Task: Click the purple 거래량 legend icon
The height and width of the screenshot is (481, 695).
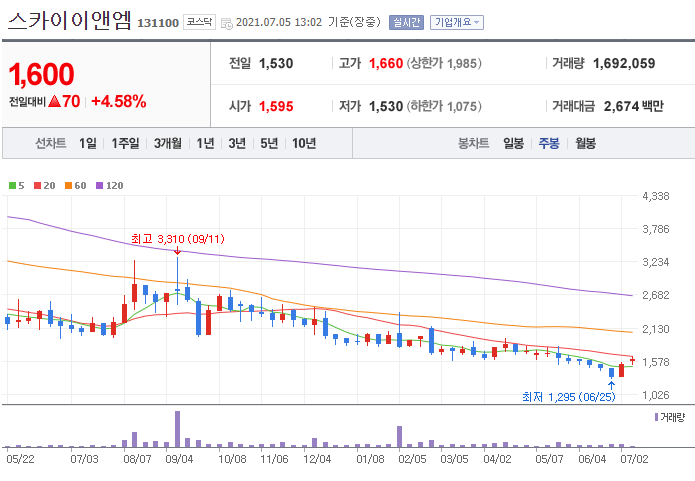Action: click(656, 416)
